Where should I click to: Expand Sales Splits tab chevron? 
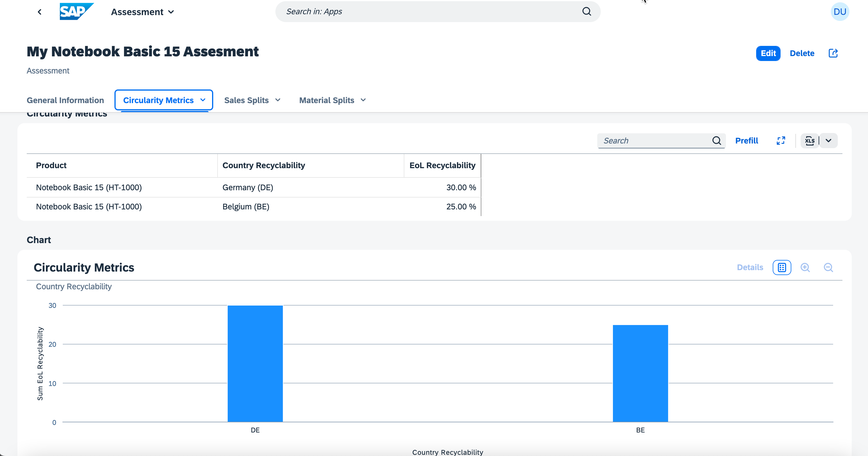pyautogui.click(x=278, y=100)
